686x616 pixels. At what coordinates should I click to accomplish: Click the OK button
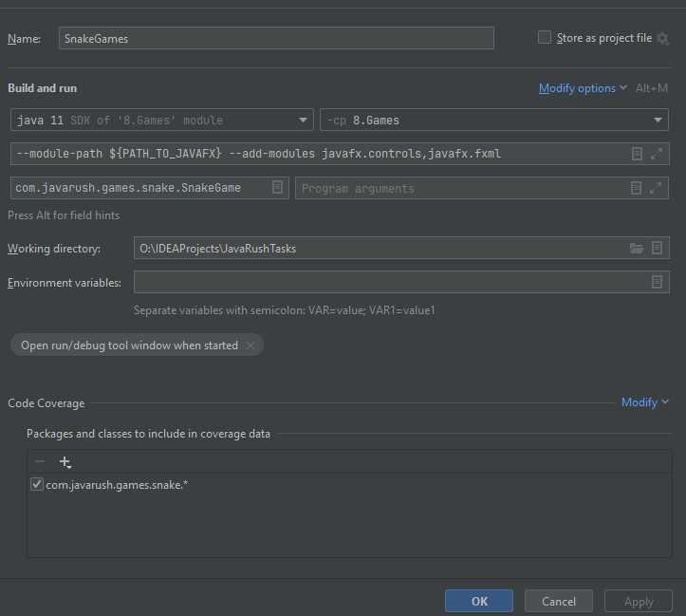tap(479, 601)
